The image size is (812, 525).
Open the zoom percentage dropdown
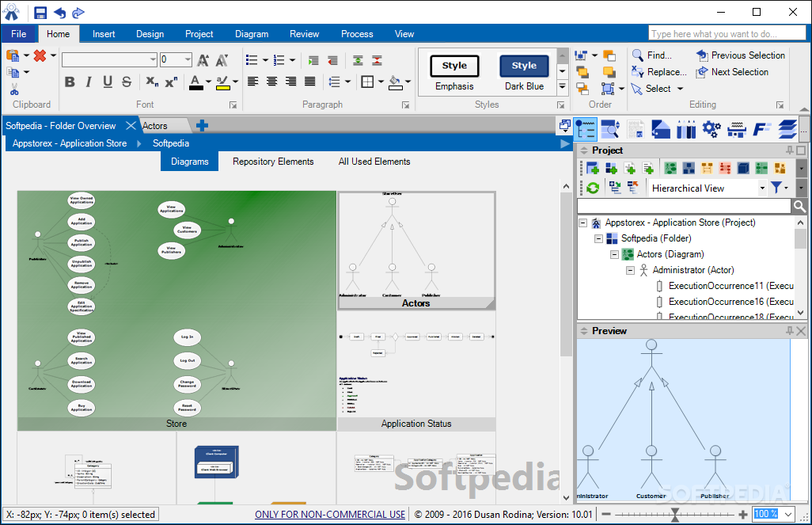click(x=788, y=514)
